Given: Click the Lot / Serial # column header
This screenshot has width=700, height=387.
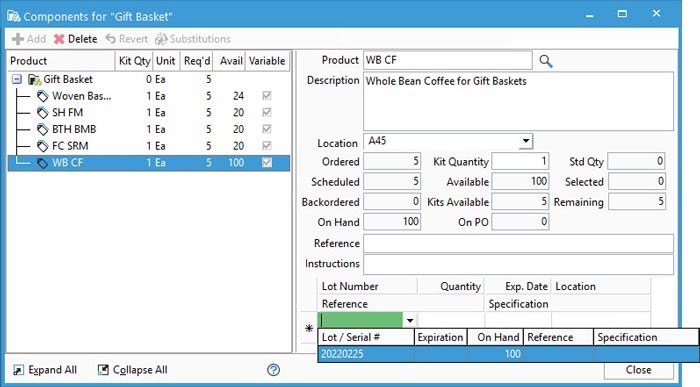Looking at the screenshot, I should click(x=366, y=337).
